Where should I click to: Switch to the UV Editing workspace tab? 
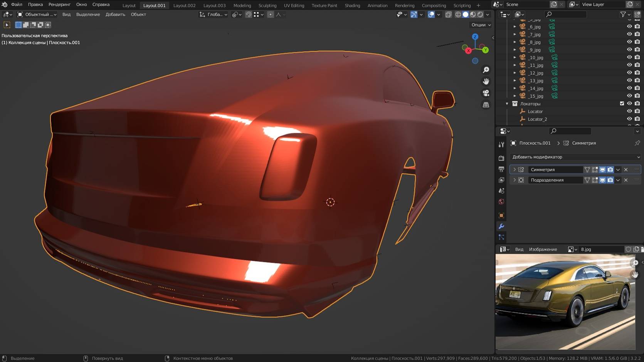pos(294,5)
